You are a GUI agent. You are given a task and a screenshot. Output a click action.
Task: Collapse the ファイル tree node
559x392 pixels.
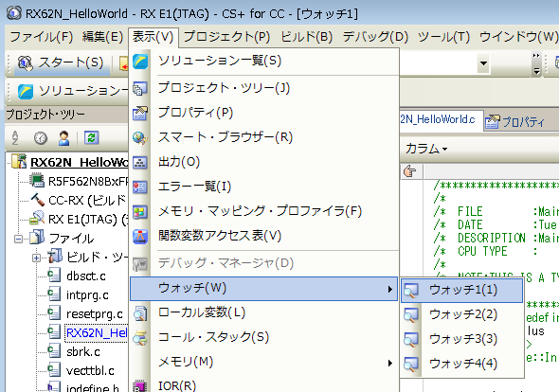17,239
